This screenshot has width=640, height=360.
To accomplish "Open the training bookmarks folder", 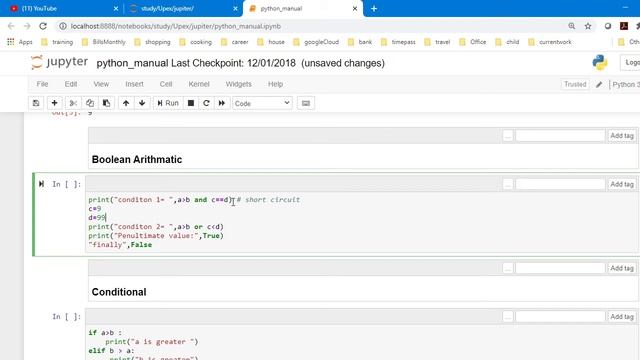I will 57,42.
